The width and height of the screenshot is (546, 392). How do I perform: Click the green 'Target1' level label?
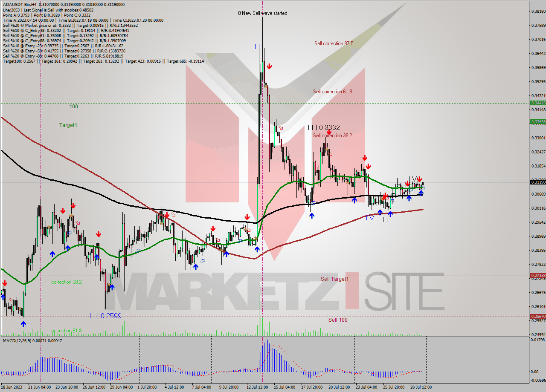[x=68, y=125]
